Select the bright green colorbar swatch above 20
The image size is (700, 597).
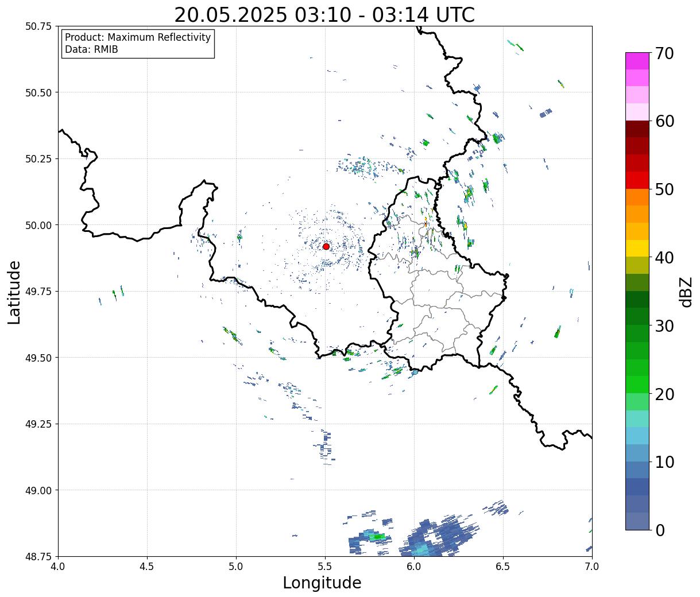point(637,385)
